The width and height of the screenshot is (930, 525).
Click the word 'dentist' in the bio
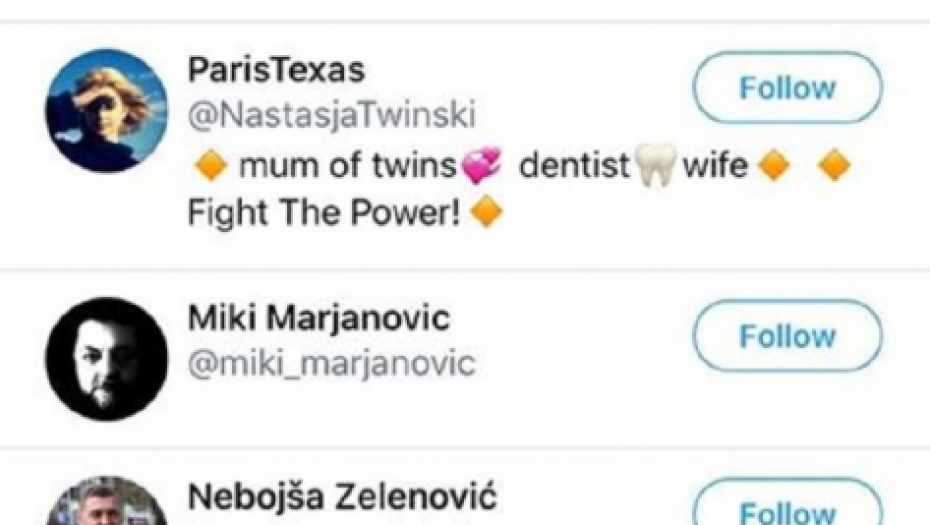click(x=574, y=166)
